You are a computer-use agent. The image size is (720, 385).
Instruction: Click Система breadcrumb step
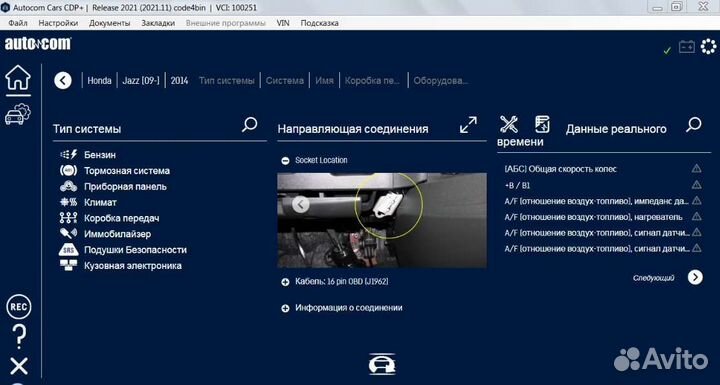point(285,80)
